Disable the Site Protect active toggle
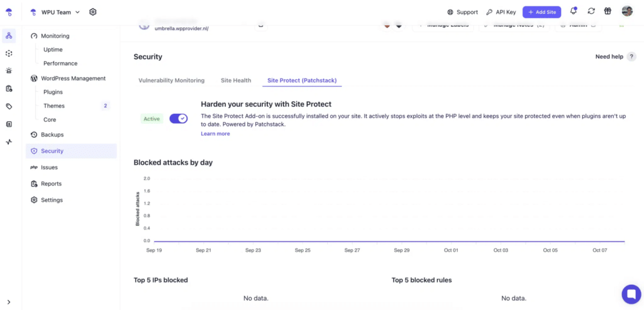This screenshot has width=644, height=310. pyautogui.click(x=179, y=118)
